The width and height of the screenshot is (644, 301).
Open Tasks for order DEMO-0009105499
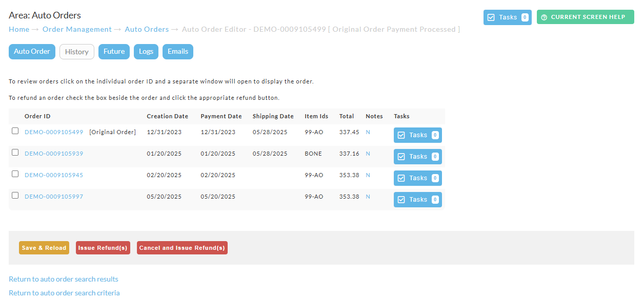click(418, 135)
